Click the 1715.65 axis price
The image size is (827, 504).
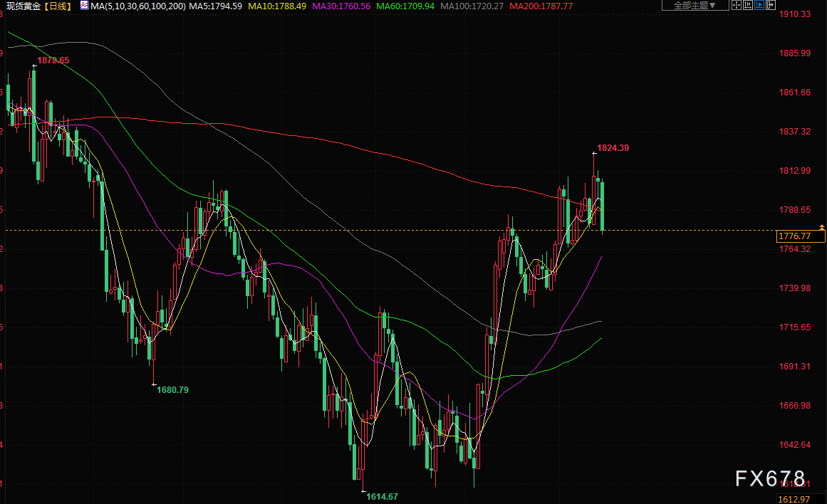[795, 327]
